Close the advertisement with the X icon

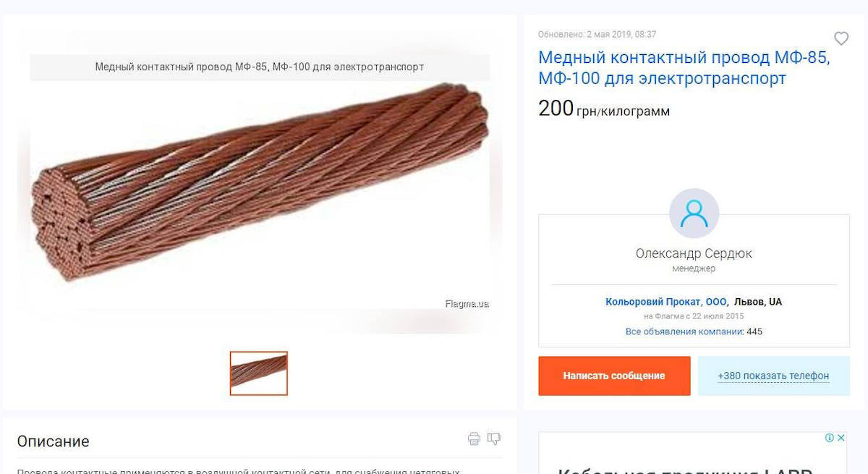841,438
